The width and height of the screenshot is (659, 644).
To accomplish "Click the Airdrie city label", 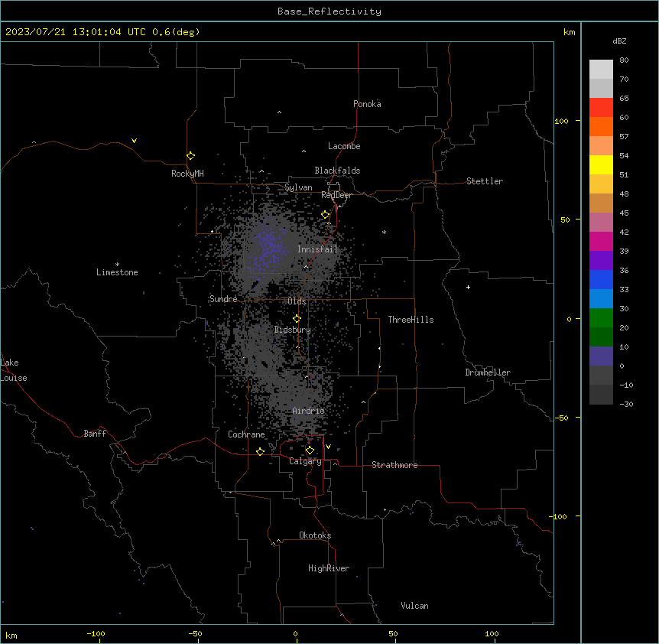I will 309,411.
